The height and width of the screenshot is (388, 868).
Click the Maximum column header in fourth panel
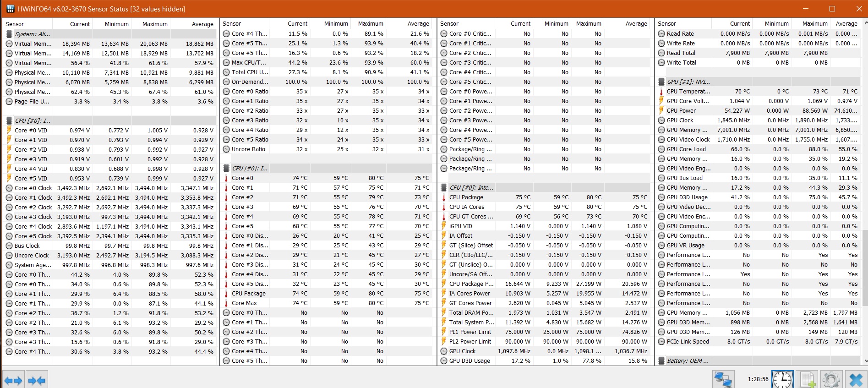click(x=810, y=23)
